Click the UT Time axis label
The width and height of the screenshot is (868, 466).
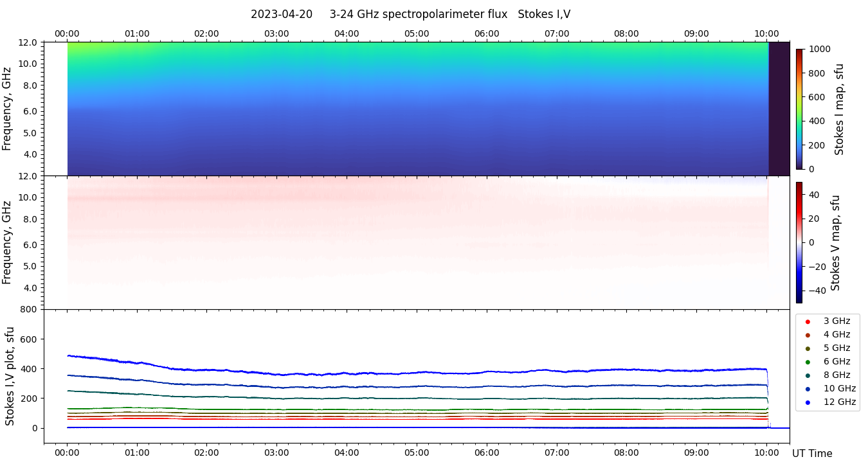(812, 454)
